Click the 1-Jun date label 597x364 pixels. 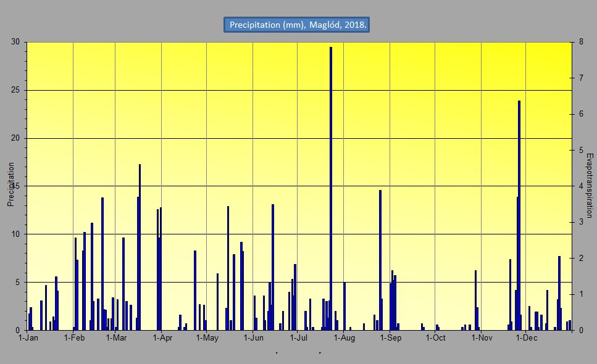click(x=253, y=338)
